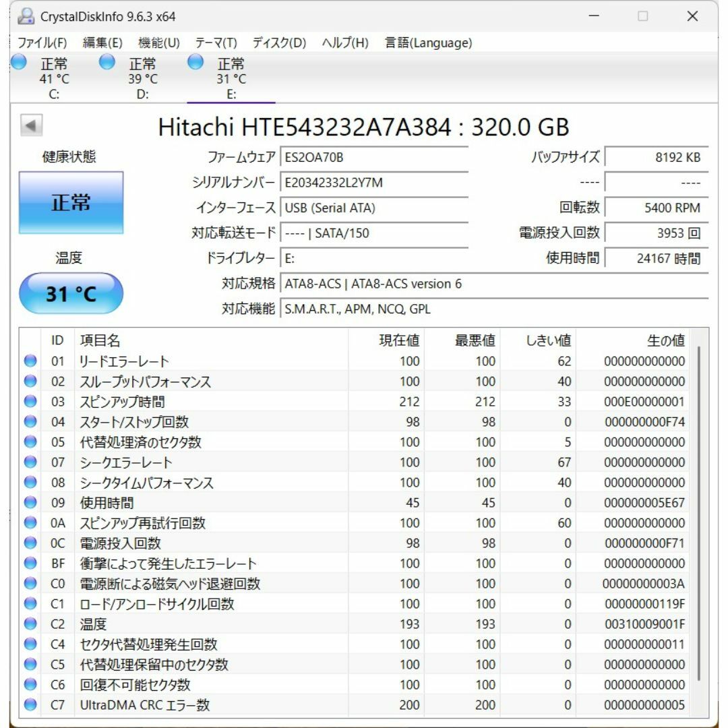Click the 最悪値 column header

[x=462, y=340]
